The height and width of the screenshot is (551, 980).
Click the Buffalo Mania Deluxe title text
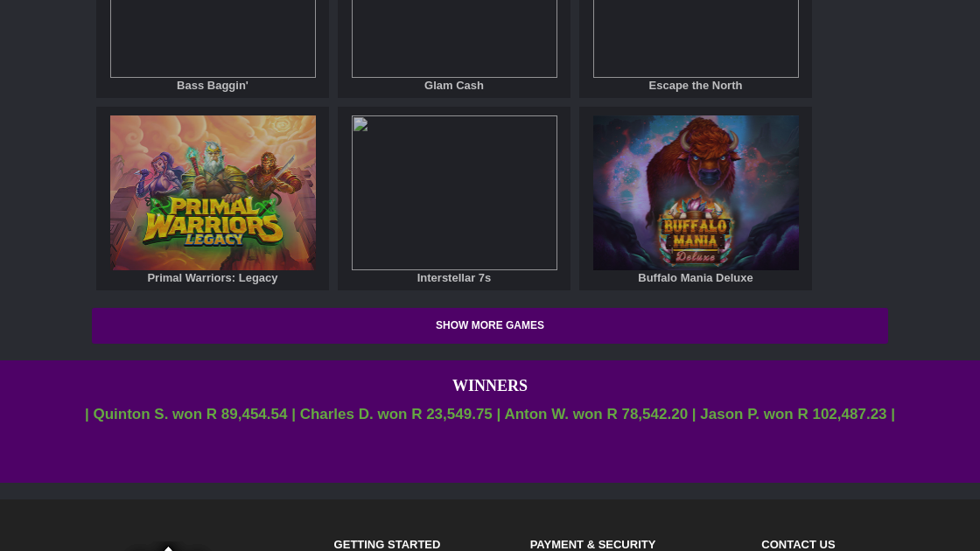[x=696, y=278]
